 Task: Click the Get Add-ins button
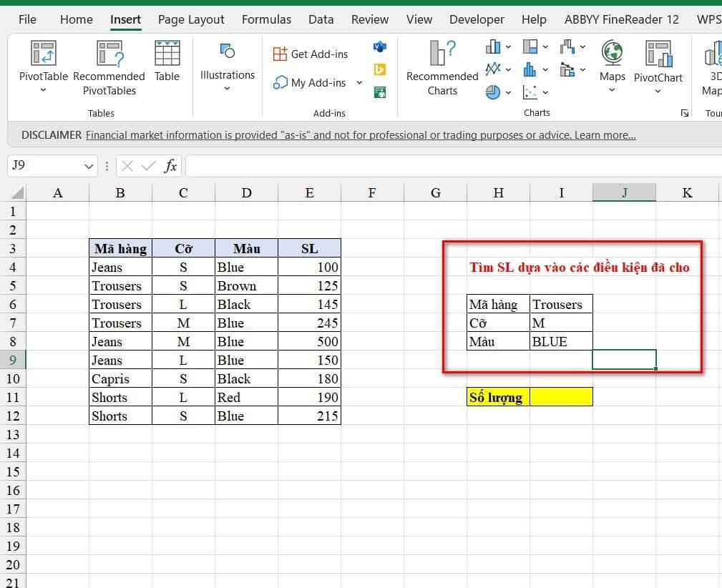tap(311, 54)
